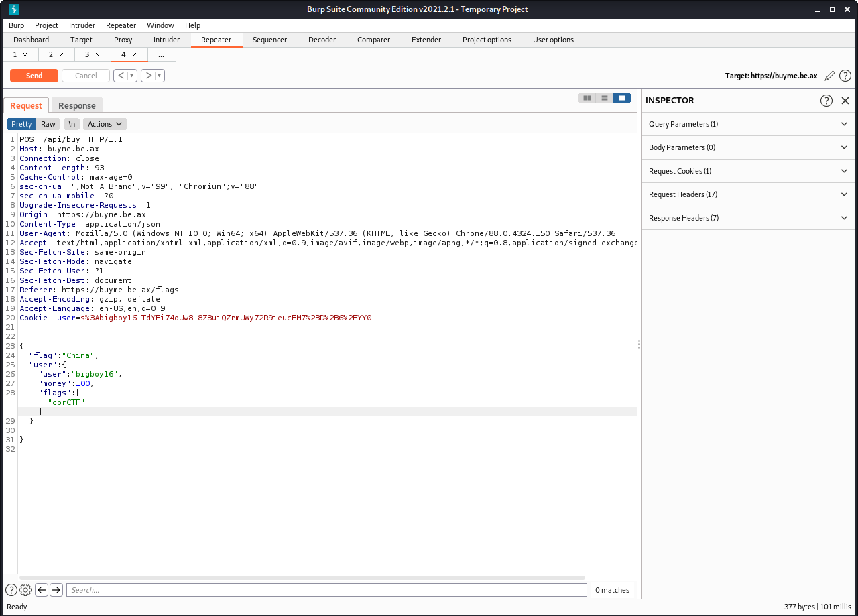Go forward in request history
This screenshot has width=858, height=616.
[149, 76]
